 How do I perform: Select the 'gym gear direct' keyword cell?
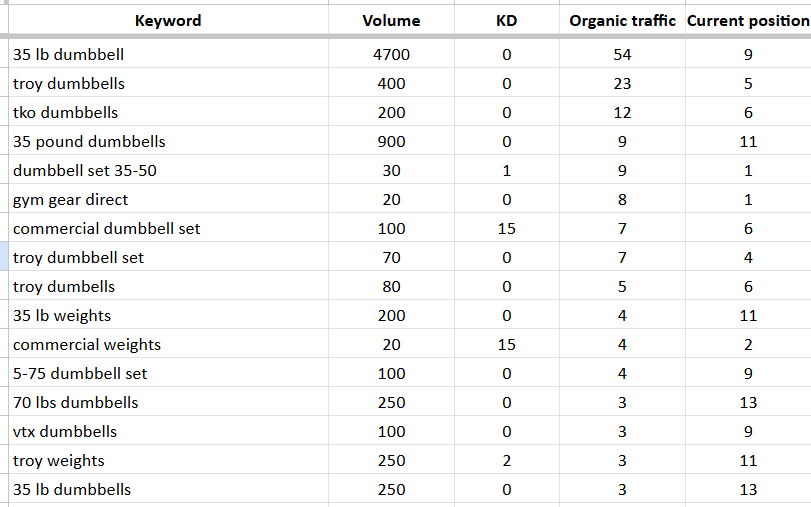click(x=168, y=199)
